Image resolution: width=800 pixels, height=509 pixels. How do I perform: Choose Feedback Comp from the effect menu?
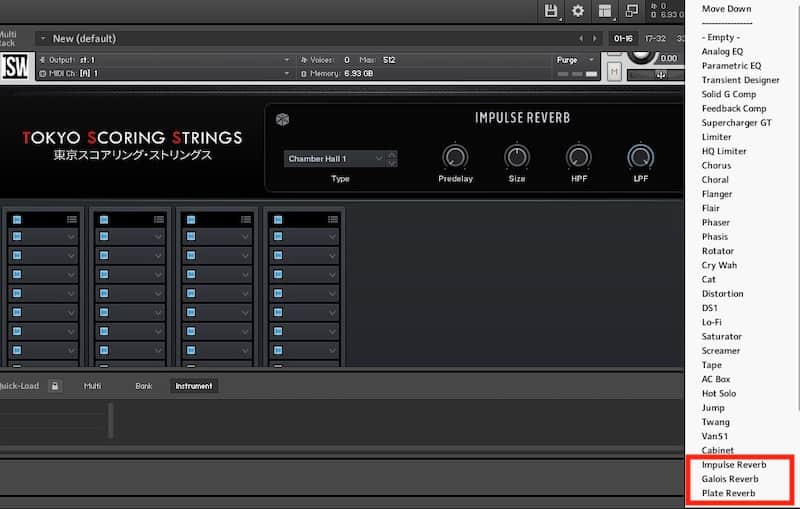click(734, 109)
